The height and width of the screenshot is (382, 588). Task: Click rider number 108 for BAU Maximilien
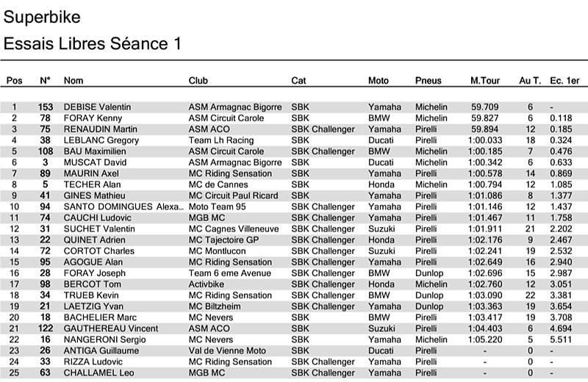click(x=45, y=151)
